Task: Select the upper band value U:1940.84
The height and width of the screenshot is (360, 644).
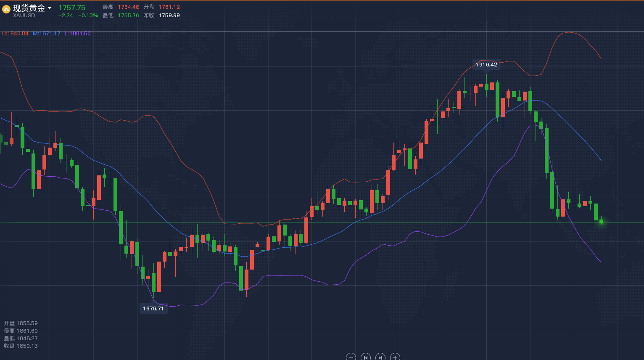Action: (x=15, y=34)
